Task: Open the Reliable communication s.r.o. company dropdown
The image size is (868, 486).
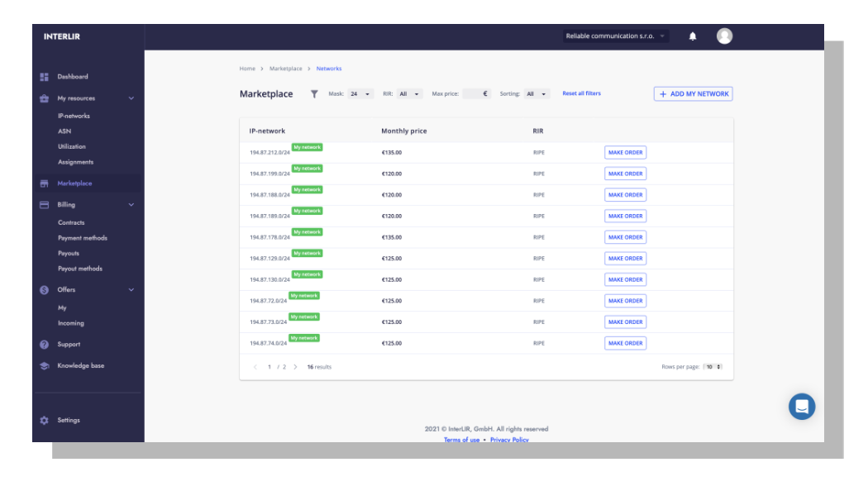Action: (616, 36)
